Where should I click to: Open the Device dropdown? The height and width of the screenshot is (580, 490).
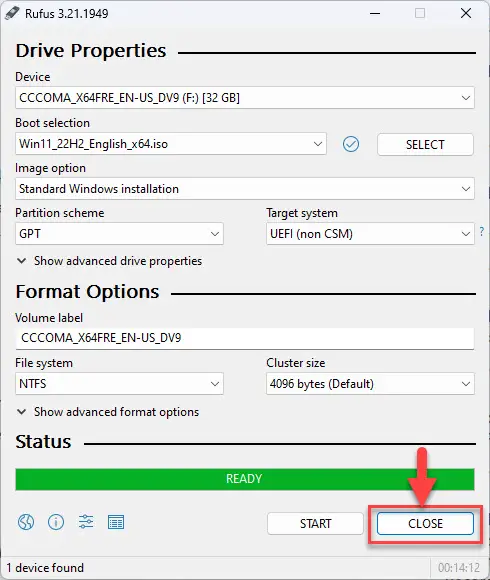(245, 98)
